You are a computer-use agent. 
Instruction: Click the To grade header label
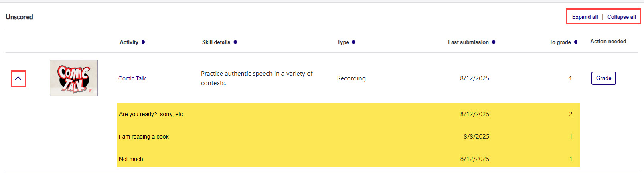tap(560, 42)
